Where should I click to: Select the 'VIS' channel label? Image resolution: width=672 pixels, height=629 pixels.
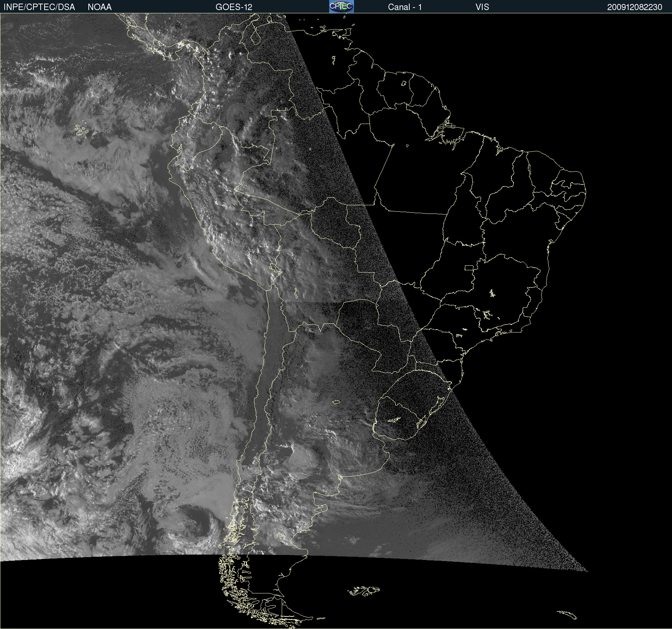(x=482, y=7)
